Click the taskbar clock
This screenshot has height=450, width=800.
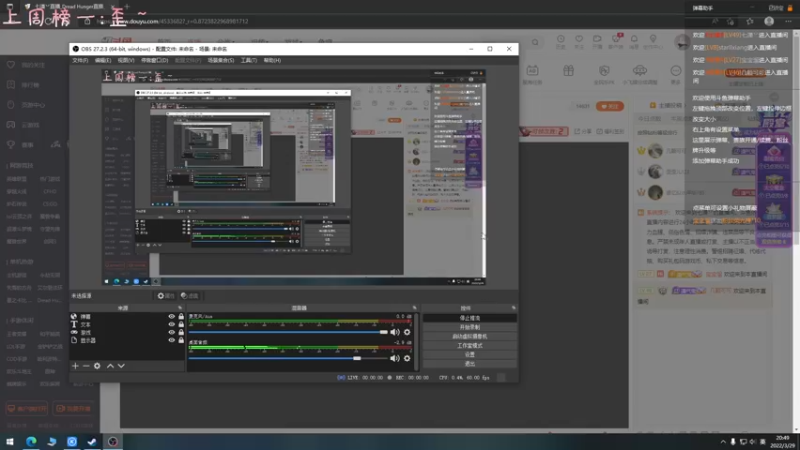coord(782,442)
